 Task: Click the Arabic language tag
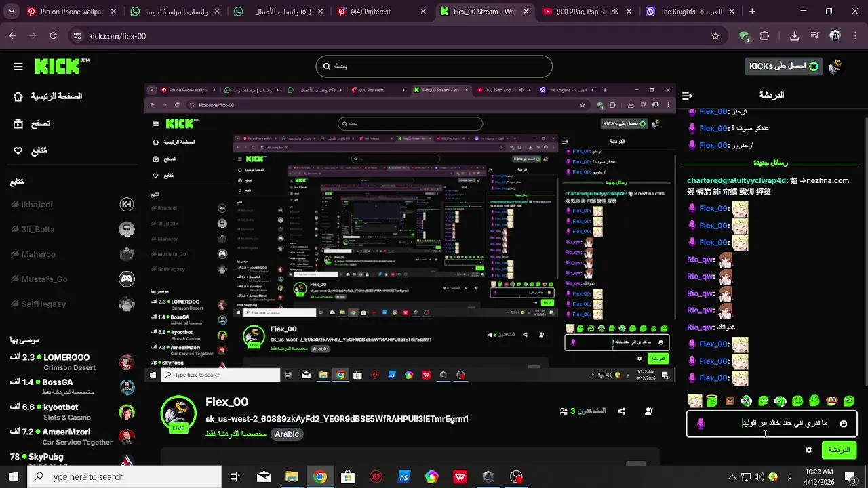point(287,434)
